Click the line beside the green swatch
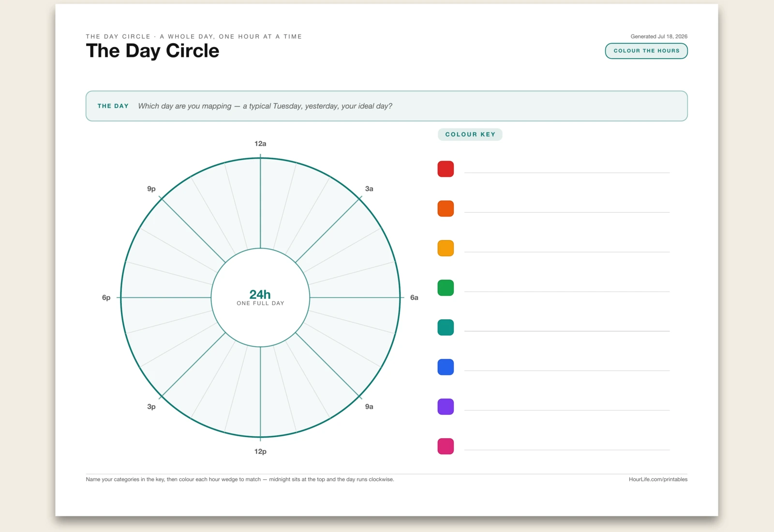 (567, 291)
